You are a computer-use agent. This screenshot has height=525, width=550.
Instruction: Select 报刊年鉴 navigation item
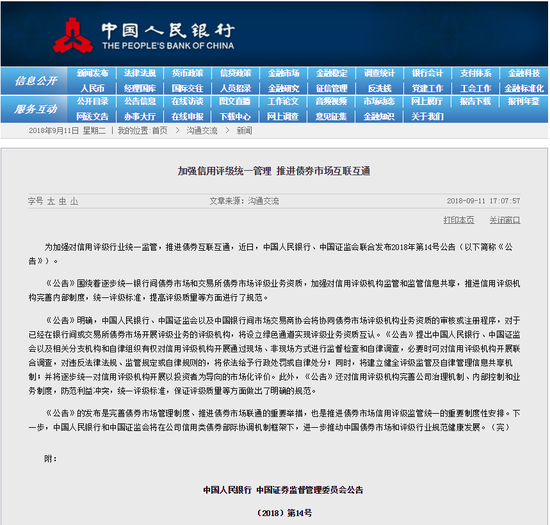523,101
